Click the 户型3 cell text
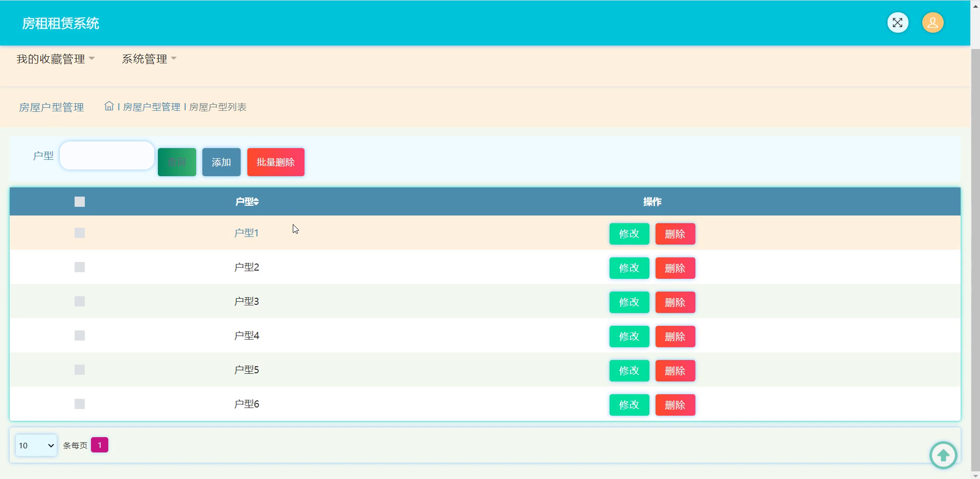 246,301
